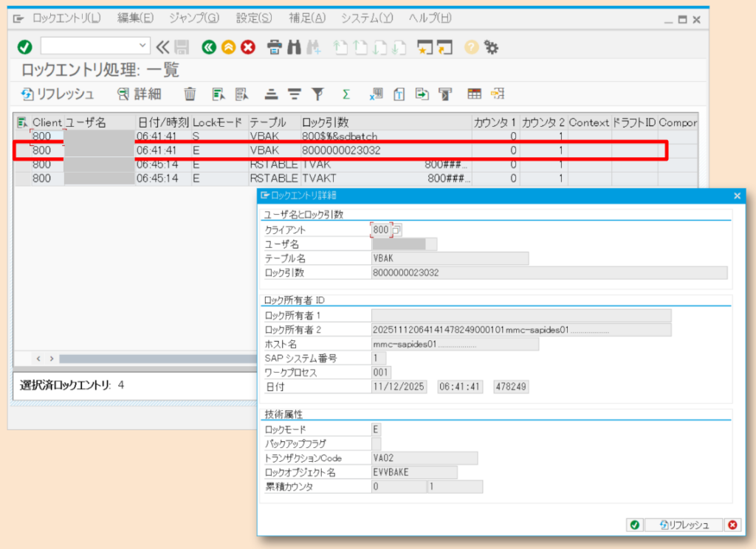The height and width of the screenshot is (549, 756).
Task: Click the Sort Ascending icon
Action: (271, 94)
